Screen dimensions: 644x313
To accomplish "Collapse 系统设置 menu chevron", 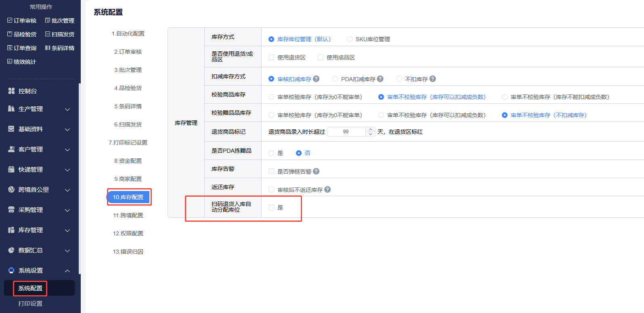I will (x=67, y=271).
